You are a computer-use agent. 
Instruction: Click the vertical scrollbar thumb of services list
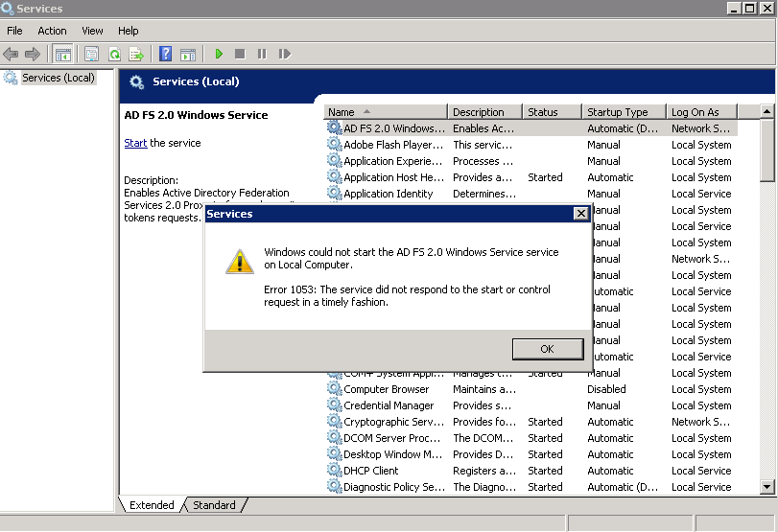point(766,150)
